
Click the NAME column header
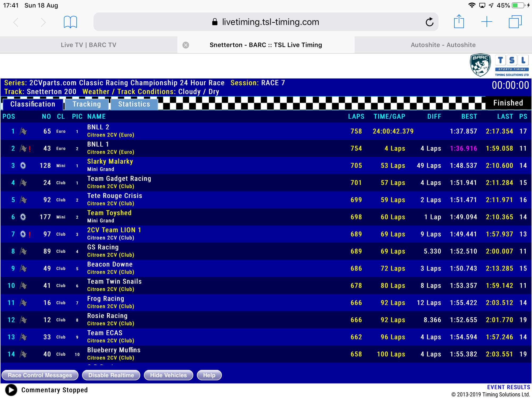(x=97, y=117)
